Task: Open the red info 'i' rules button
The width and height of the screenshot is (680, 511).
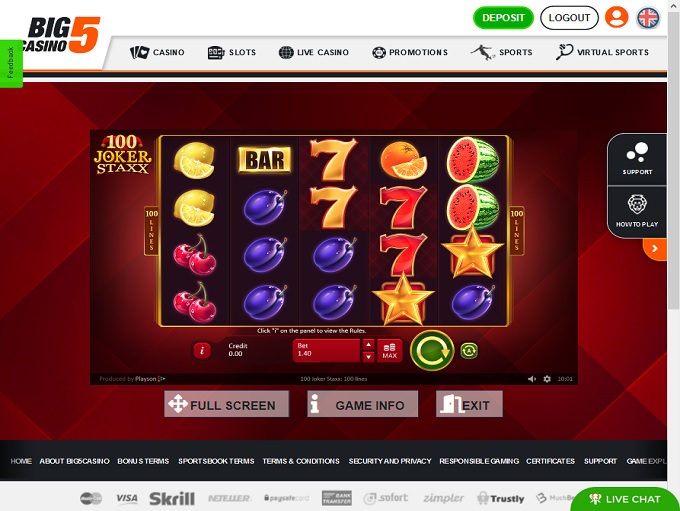Action: [202, 350]
